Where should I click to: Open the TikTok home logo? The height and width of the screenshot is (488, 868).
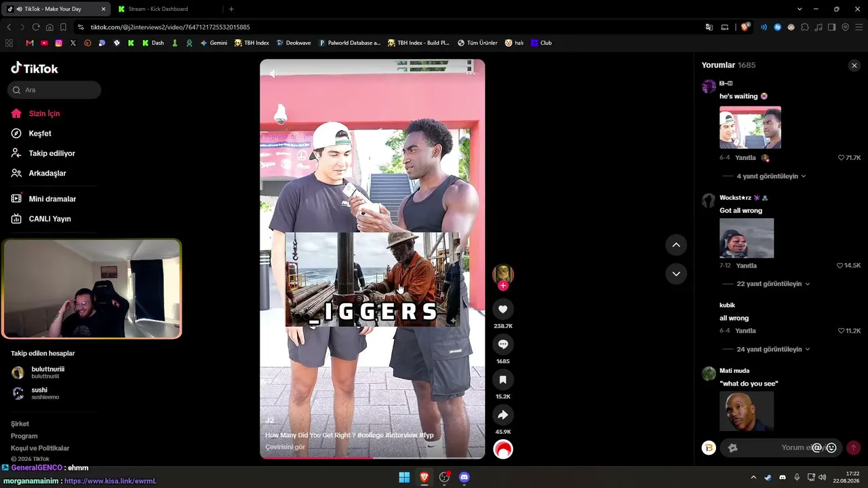point(35,68)
